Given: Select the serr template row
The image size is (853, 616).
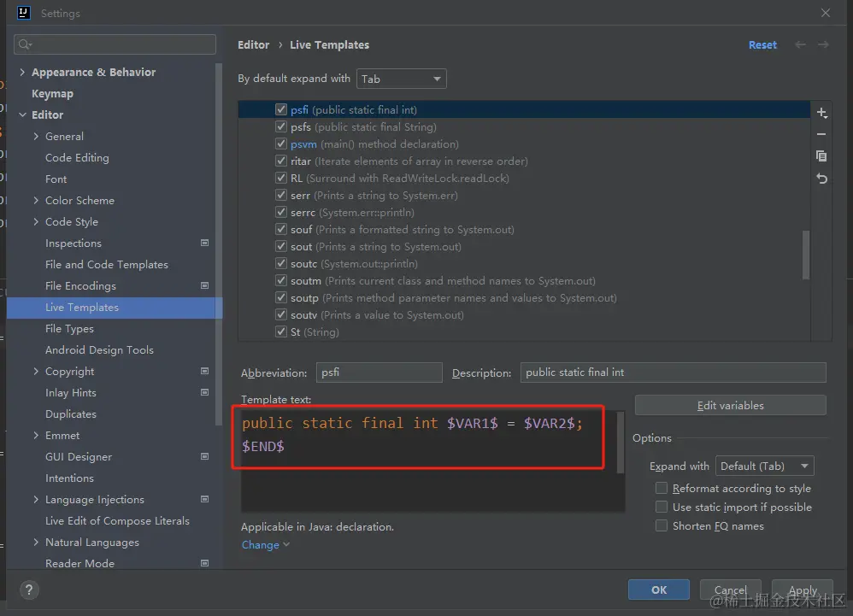Looking at the screenshot, I should 524,195.
